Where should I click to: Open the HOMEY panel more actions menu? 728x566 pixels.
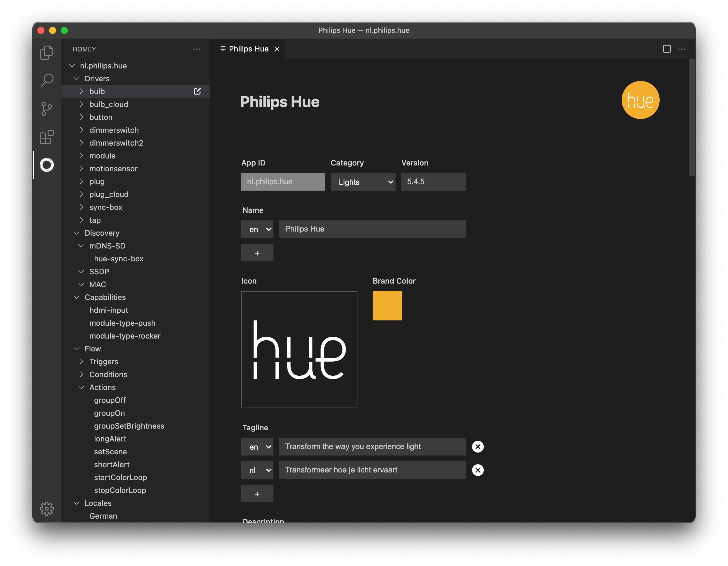click(197, 49)
